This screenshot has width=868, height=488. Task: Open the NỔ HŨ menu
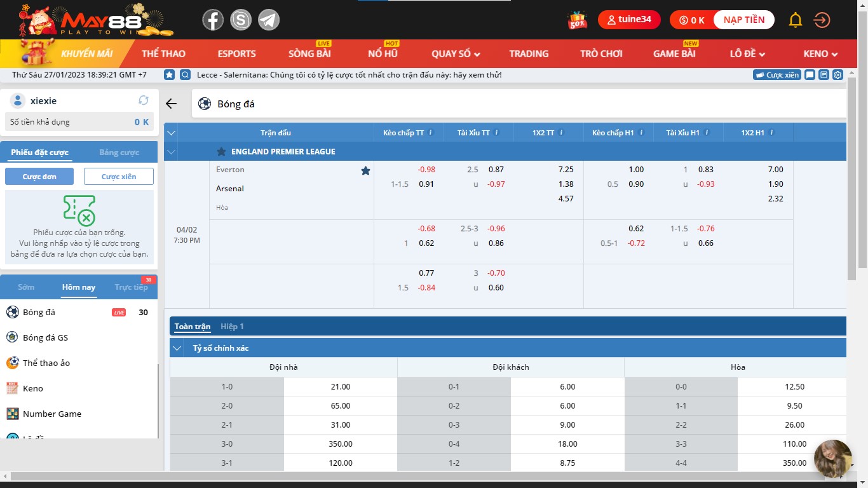(383, 54)
